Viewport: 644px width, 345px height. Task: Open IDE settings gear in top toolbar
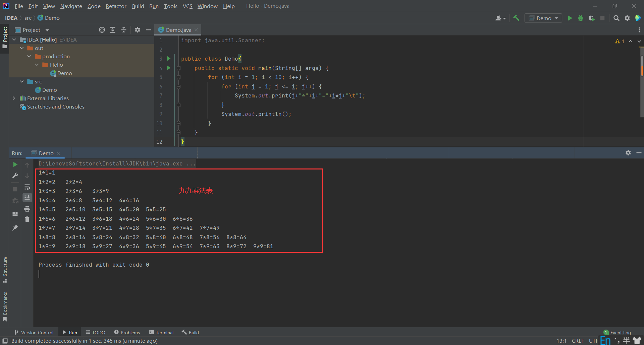627,18
